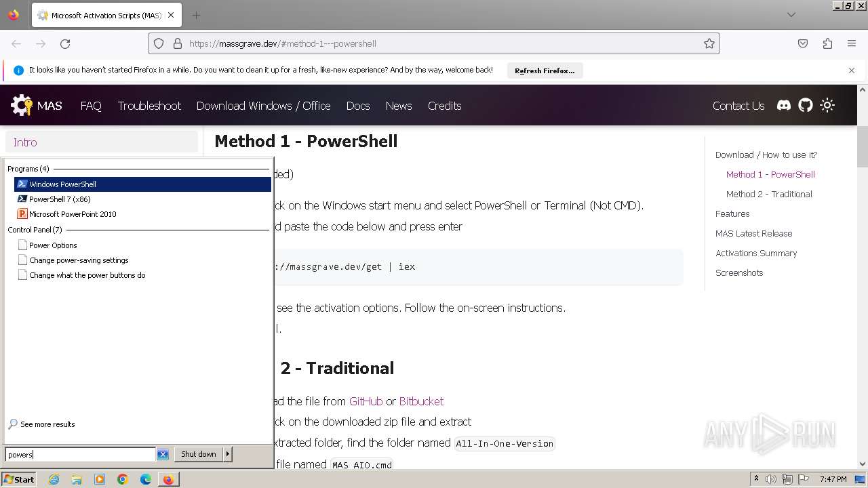Open Windows PowerShell from search results
The image size is (868, 488).
tap(142, 184)
